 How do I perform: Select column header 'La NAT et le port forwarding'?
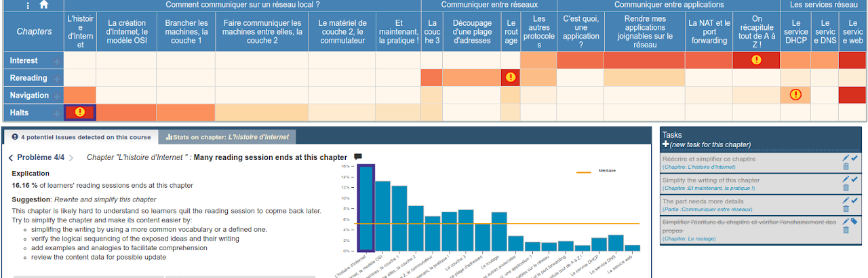(709, 31)
